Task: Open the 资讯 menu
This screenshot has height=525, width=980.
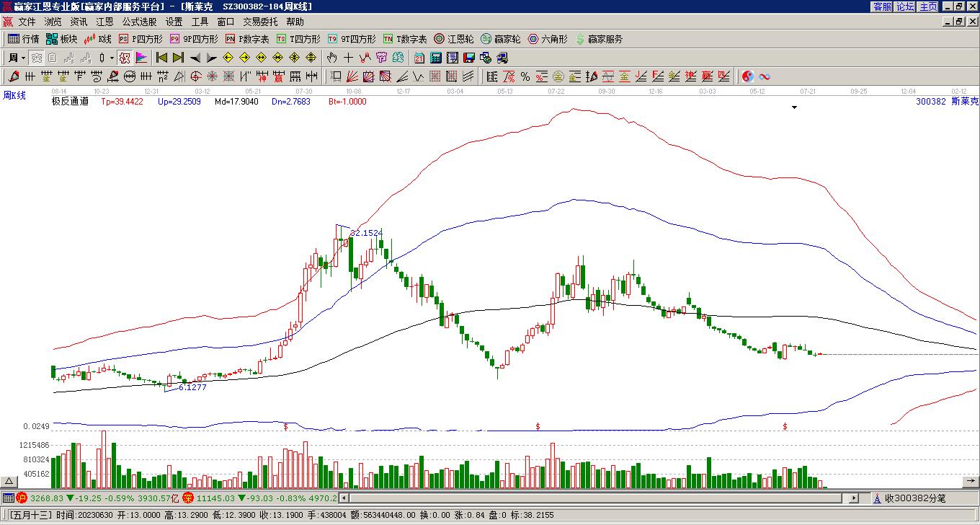Action: (79, 22)
